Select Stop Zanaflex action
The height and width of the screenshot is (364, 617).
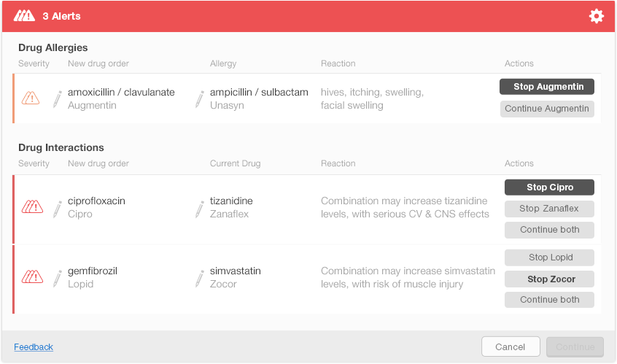pyautogui.click(x=549, y=209)
